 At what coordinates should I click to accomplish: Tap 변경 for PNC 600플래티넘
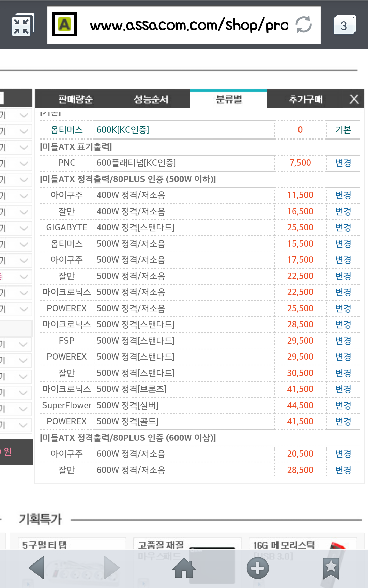343,163
